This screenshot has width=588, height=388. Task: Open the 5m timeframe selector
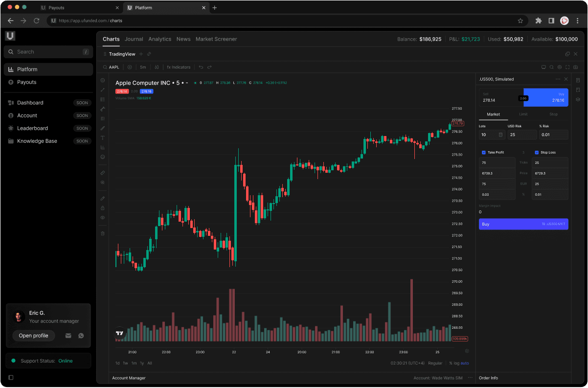[x=143, y=67]
